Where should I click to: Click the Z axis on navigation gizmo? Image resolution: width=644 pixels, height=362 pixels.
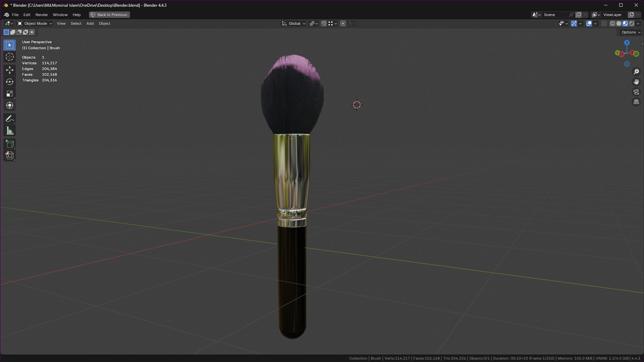coord(627,43)
